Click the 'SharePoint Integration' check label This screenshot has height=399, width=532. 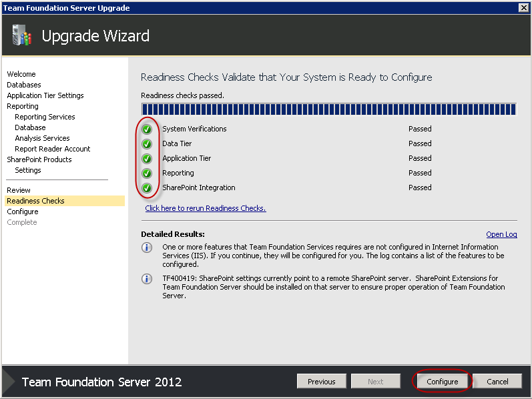[x=199, y=187]
